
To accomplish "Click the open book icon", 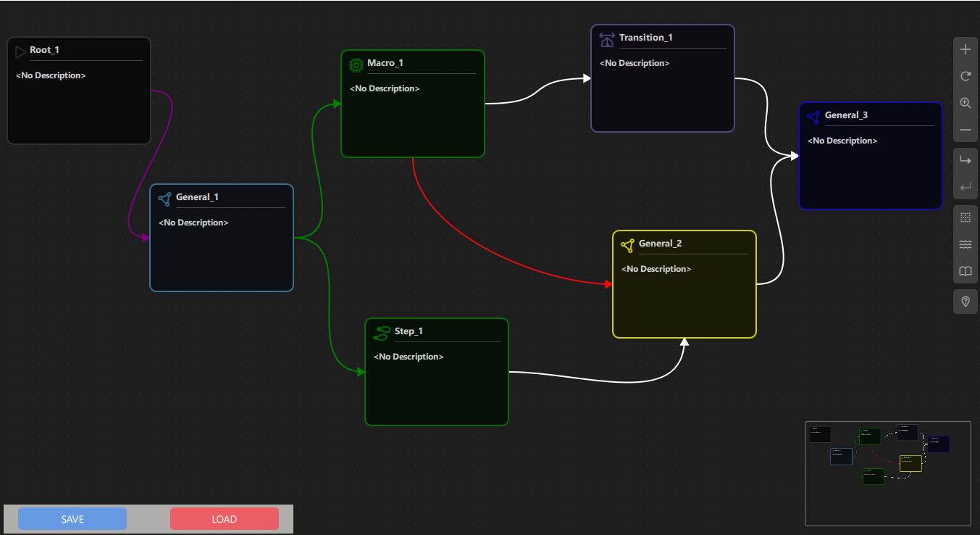I will click(965, 272).
